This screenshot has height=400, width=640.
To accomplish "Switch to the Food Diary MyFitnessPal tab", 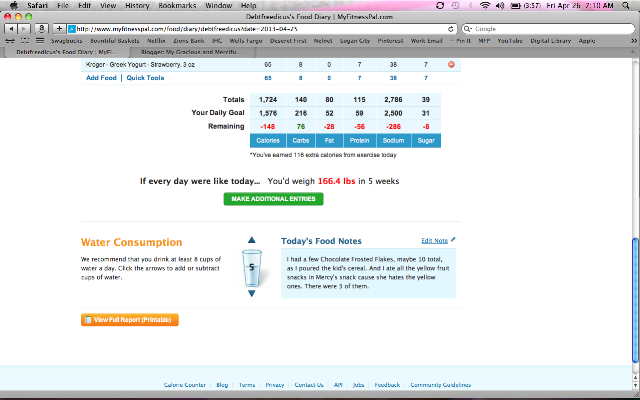I will tap(67, 52).
